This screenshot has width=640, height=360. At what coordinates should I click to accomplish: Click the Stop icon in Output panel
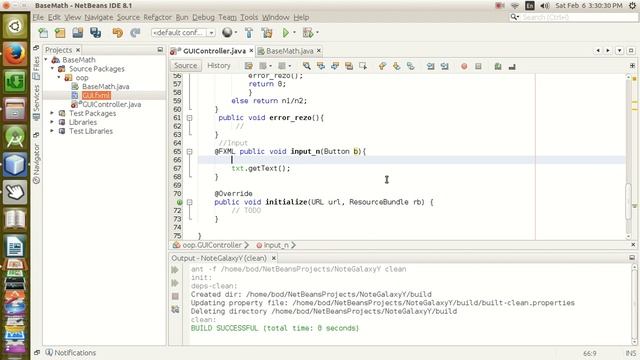click(175, 296)
